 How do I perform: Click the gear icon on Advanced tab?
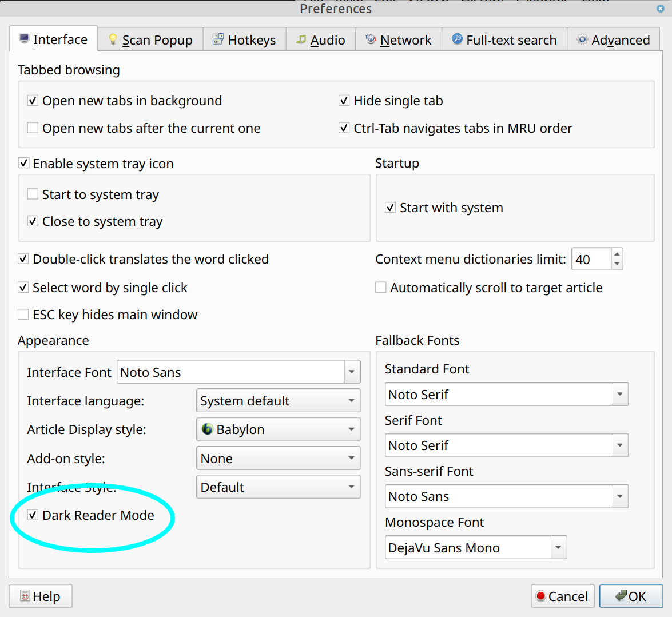(582, 39)
